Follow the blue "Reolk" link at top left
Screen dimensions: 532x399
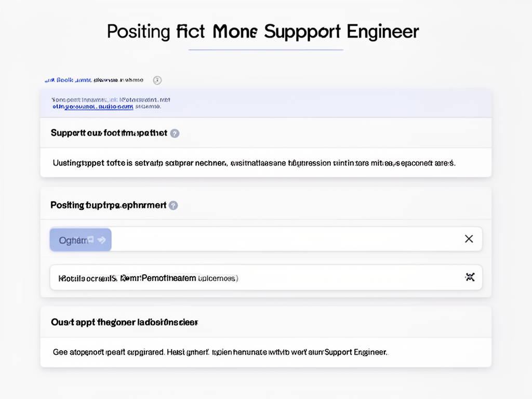(x=69, y=80)
